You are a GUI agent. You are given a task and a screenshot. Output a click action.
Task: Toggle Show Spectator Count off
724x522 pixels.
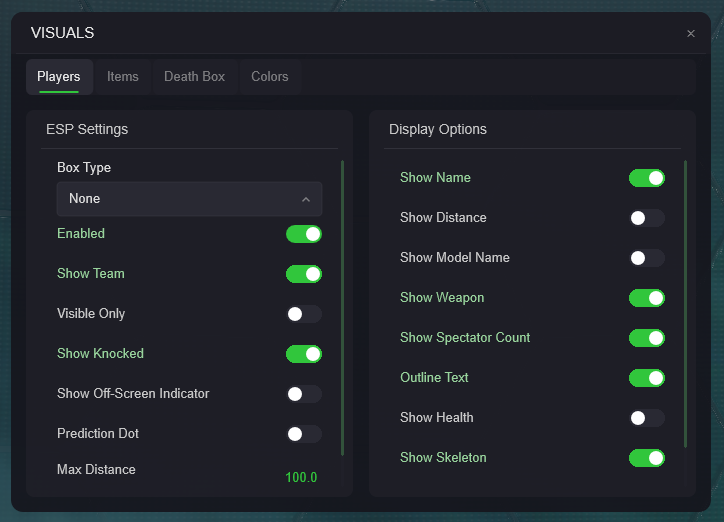pyautogui.click(x=647, y=338)
